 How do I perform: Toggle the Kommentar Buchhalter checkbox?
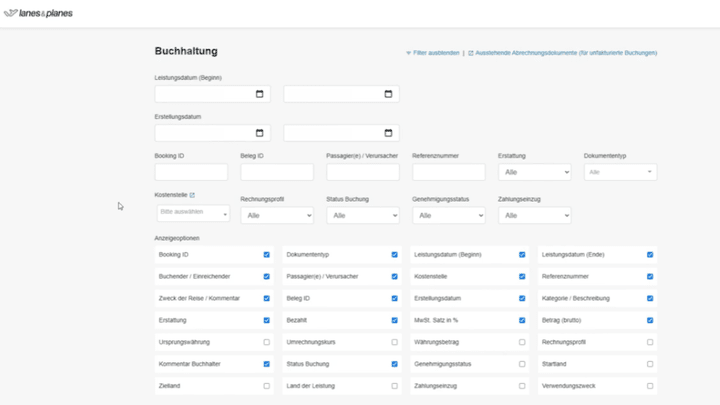click(x=266, y=364)
